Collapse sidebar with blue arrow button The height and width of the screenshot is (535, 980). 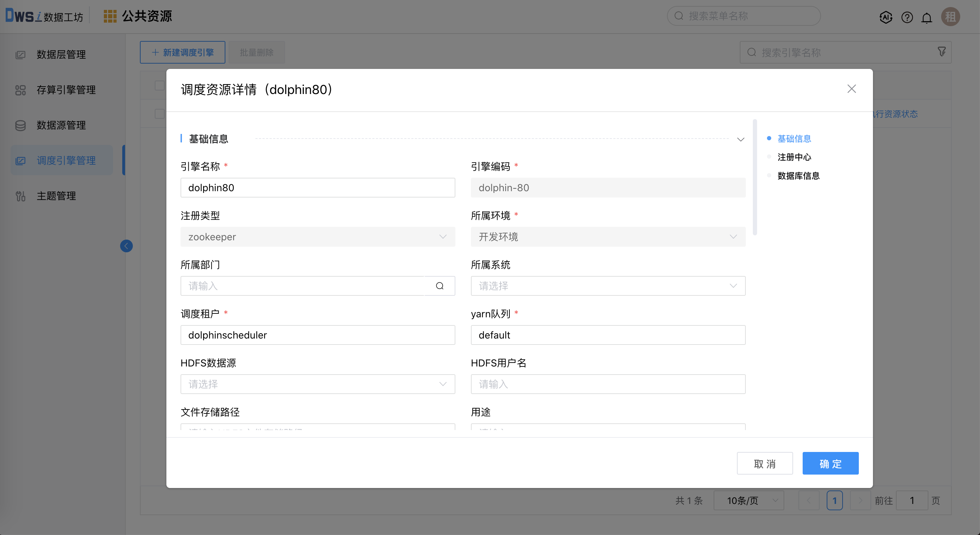click(126, 246)
